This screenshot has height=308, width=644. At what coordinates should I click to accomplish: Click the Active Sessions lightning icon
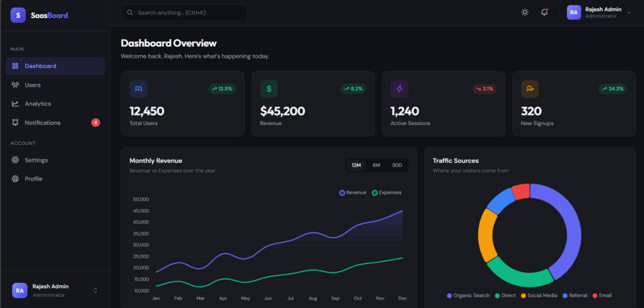(399, 89)
